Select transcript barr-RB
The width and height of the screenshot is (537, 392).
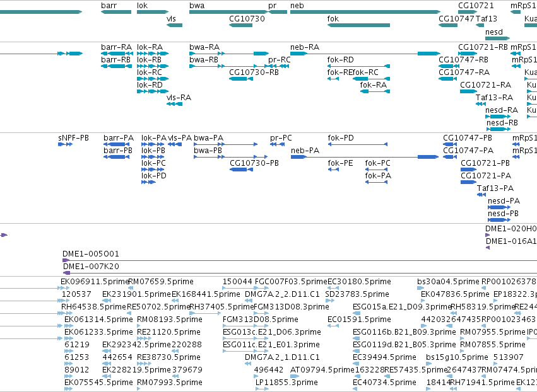coord(117,66)
